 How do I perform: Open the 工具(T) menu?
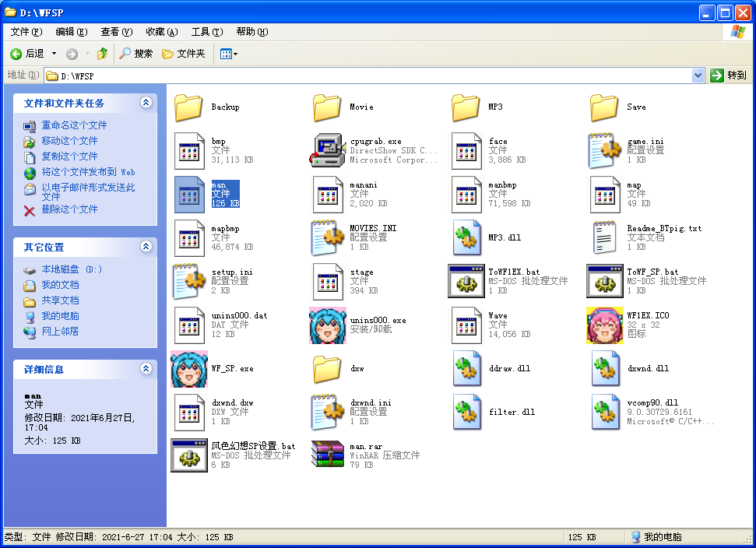206,32
